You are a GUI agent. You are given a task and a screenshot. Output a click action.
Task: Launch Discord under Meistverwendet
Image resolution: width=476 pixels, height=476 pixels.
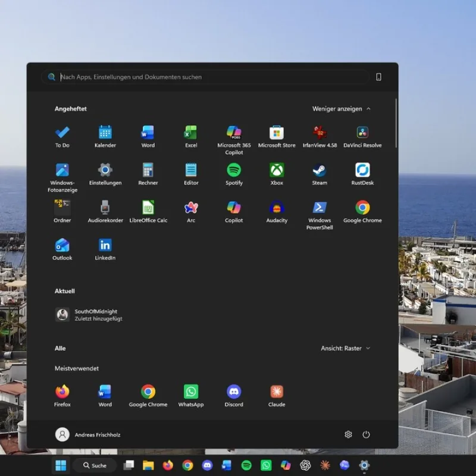point(234,396)
